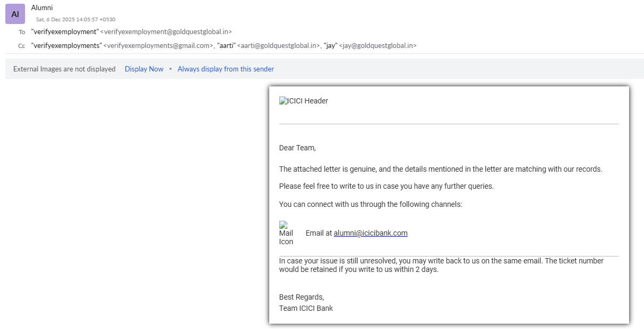
Task: Click the email timestamp Sat, 6 Dec 2025
Action: (x=75, y=19)
